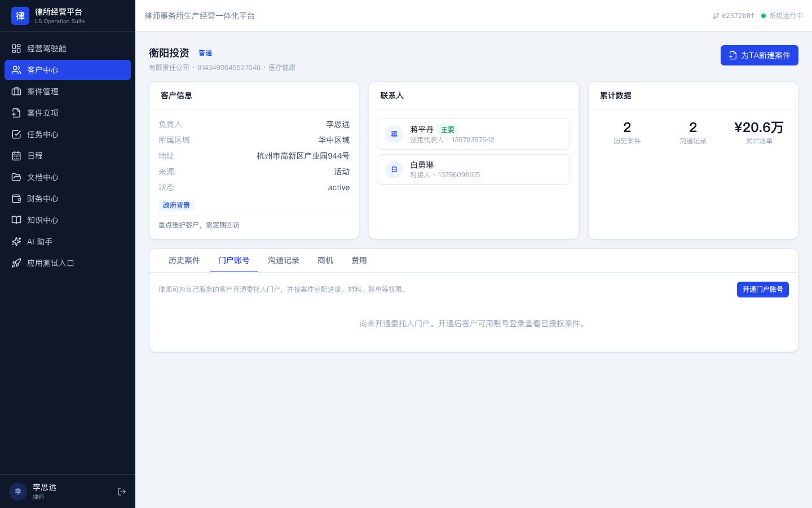Click the git branch icon near e2372b0f
Image resolution: width=812 pixels, height=508 pixels.
716,16
